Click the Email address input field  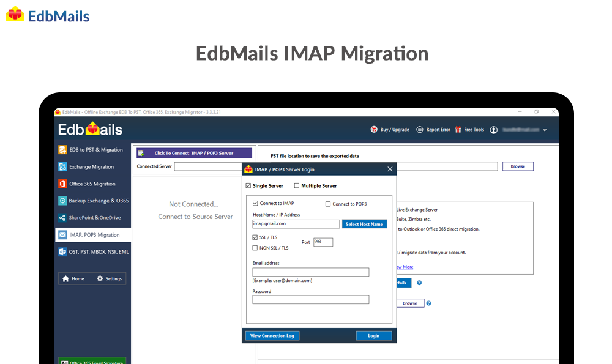coord(311,272)
